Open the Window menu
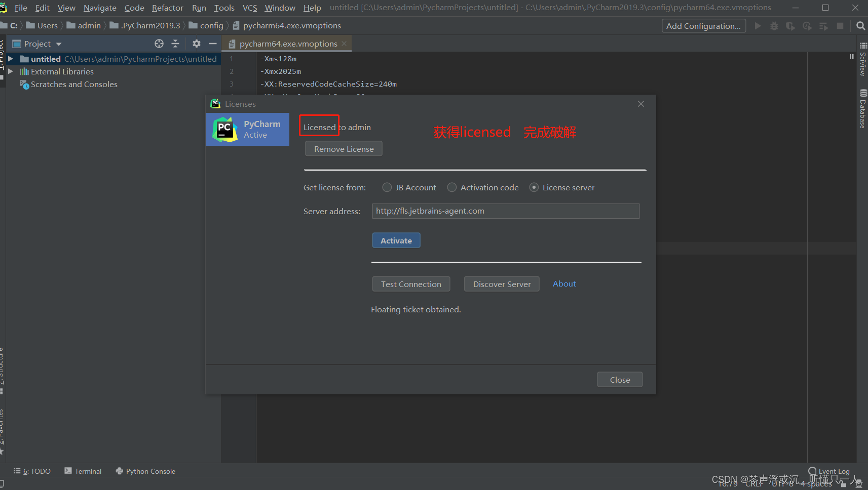This screenshot has height=490, width=868. [x=280, y=8]
